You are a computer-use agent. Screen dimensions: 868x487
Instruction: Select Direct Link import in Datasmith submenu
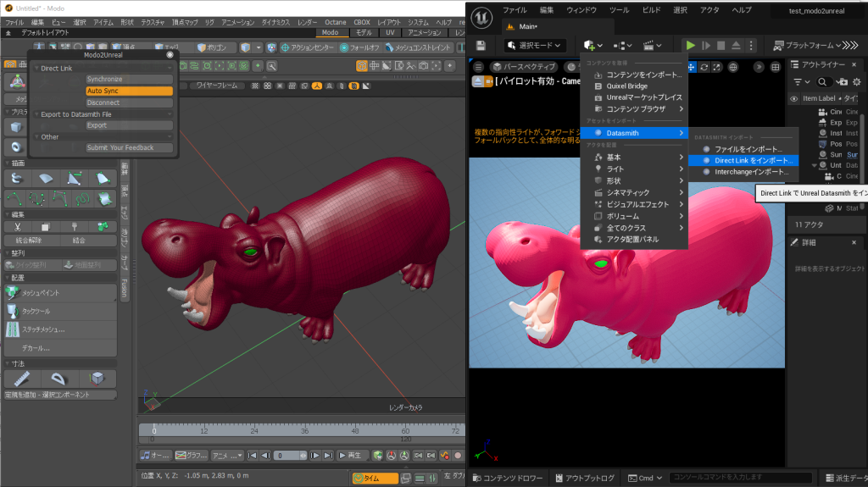(748, 160)
